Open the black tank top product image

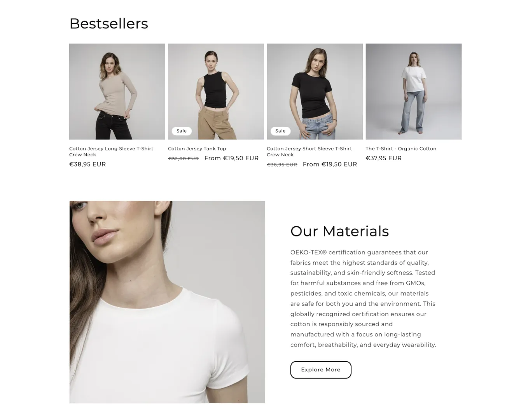tap(216, 91)
